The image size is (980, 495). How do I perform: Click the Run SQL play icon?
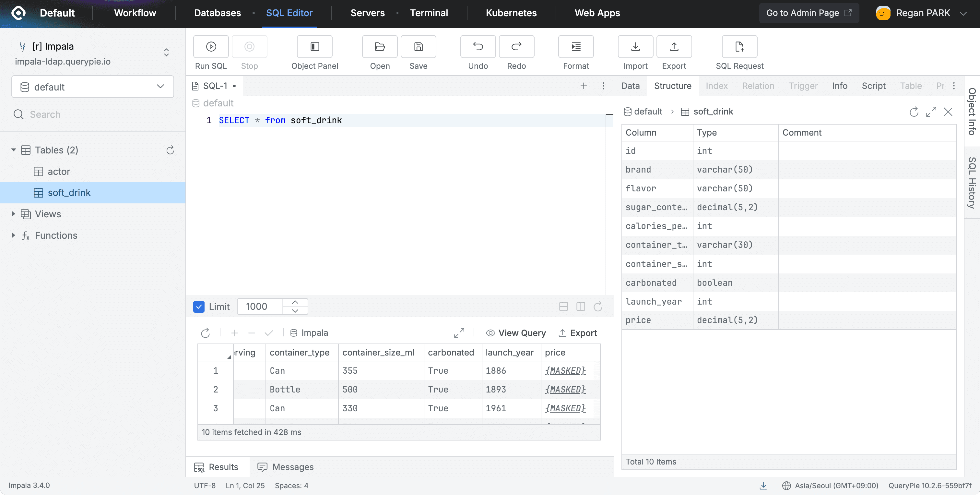(211, 47)
